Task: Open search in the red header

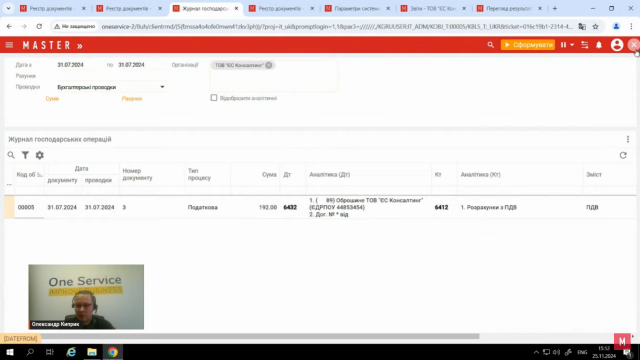Action: click(x=490, y=45)
